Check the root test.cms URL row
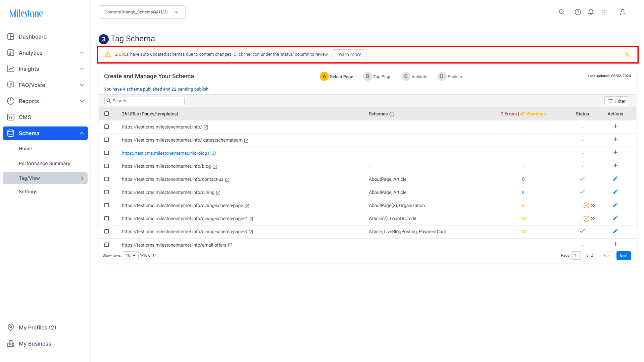The width and height of the screenshot is (644, 362). tap(107, 127)
